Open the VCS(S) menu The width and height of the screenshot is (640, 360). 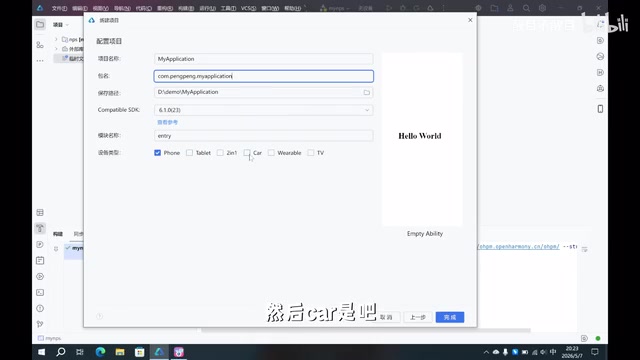tap(248, 8)
